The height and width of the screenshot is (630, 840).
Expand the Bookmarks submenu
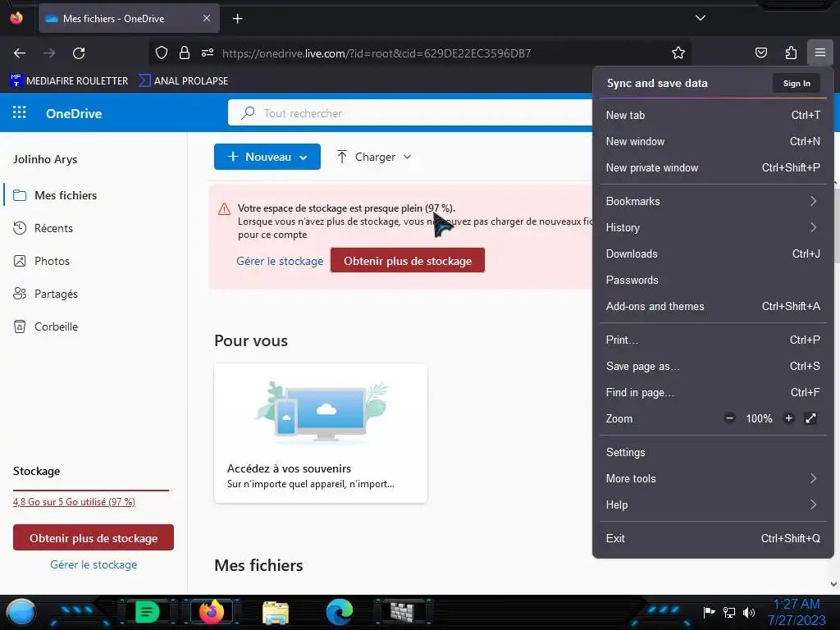[x=713, y=202]
